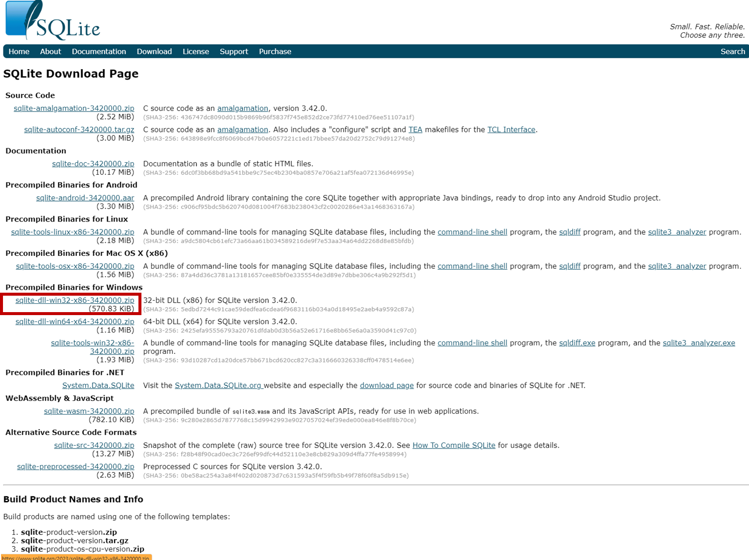Click the SHA3-256 hash for the win32 DLL
The height and width of the screenshot is (560, 749).
278,309
